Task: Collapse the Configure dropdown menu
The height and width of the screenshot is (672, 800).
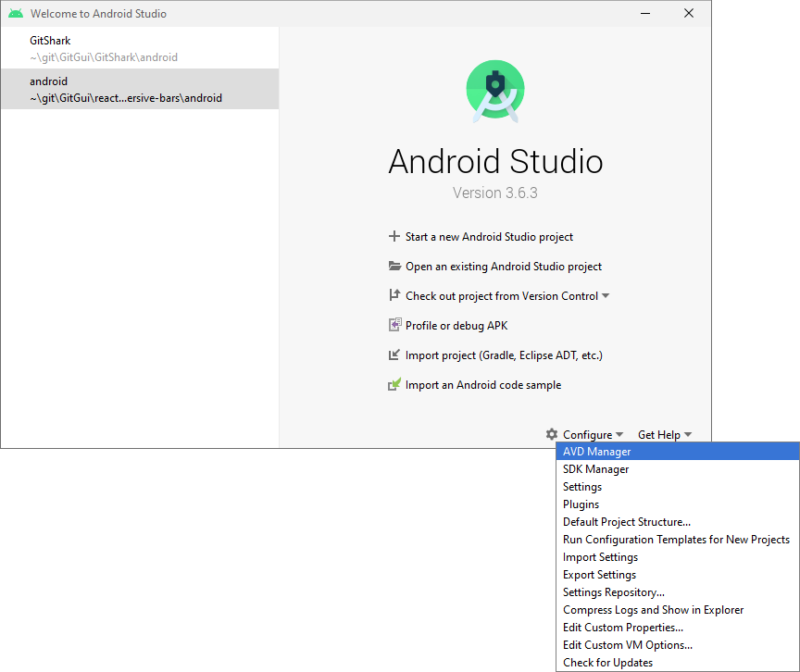Action: click(593, 435)
